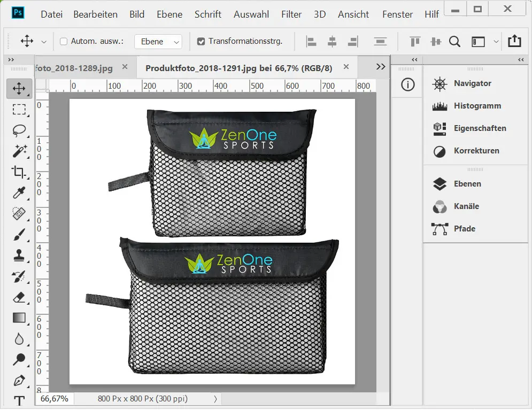Switch to the Produktfoto_2018-1291.jpg tab
Image resolution: width=532 pixels, height=410 pixels.
point(238,68)
